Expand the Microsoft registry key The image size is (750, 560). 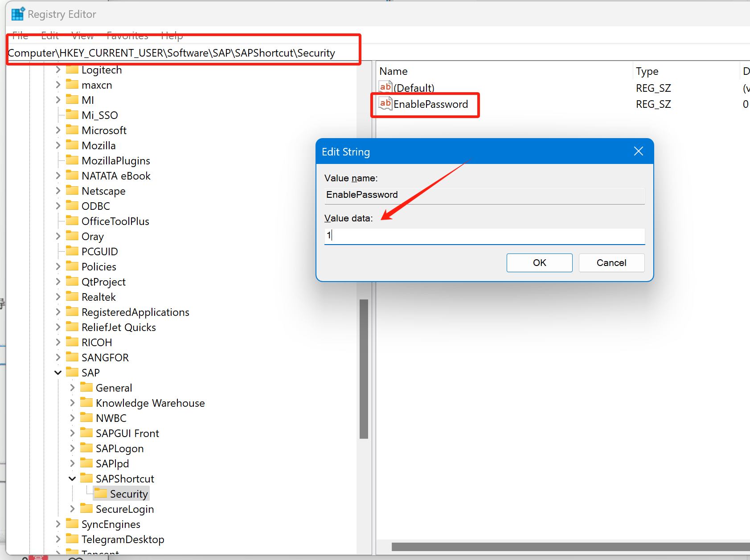(x=58, y=130)
